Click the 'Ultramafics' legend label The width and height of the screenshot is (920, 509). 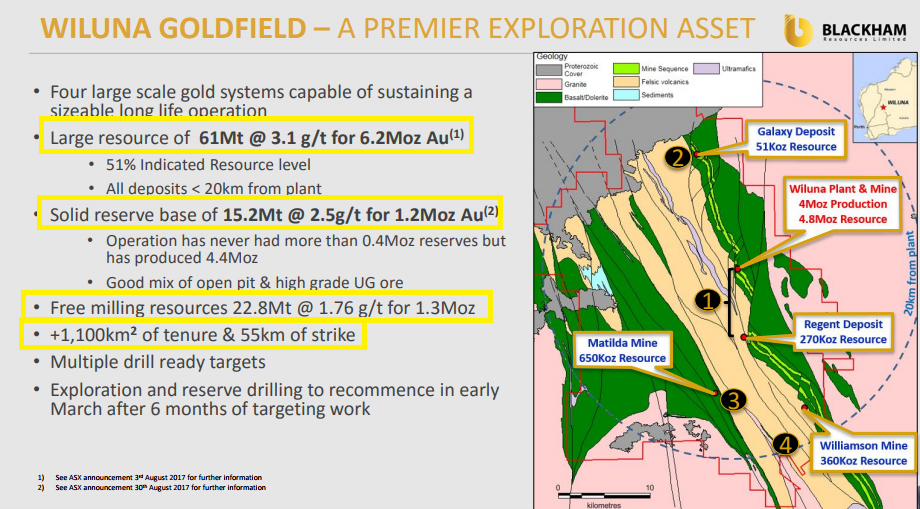(739, 69)
